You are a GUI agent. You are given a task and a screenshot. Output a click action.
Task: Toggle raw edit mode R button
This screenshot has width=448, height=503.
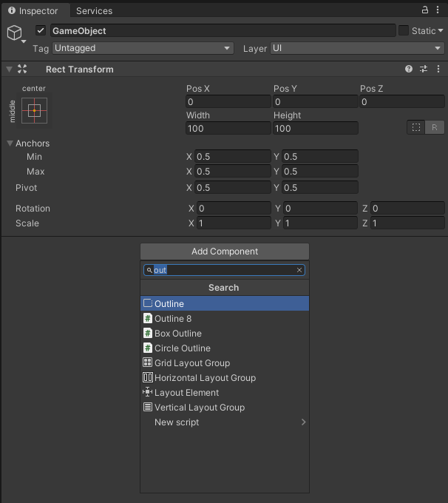[435, 127]
